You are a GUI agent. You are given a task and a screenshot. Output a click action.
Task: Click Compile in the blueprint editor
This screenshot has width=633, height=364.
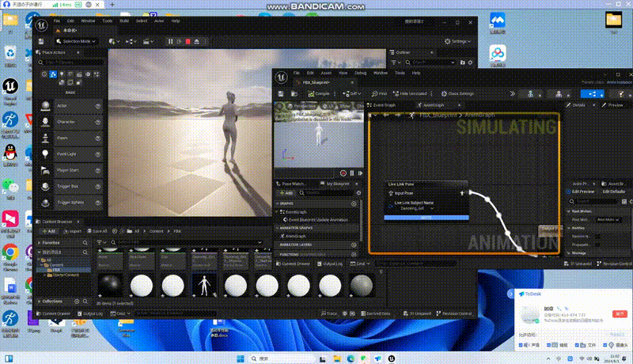click(x=319, y=93)
